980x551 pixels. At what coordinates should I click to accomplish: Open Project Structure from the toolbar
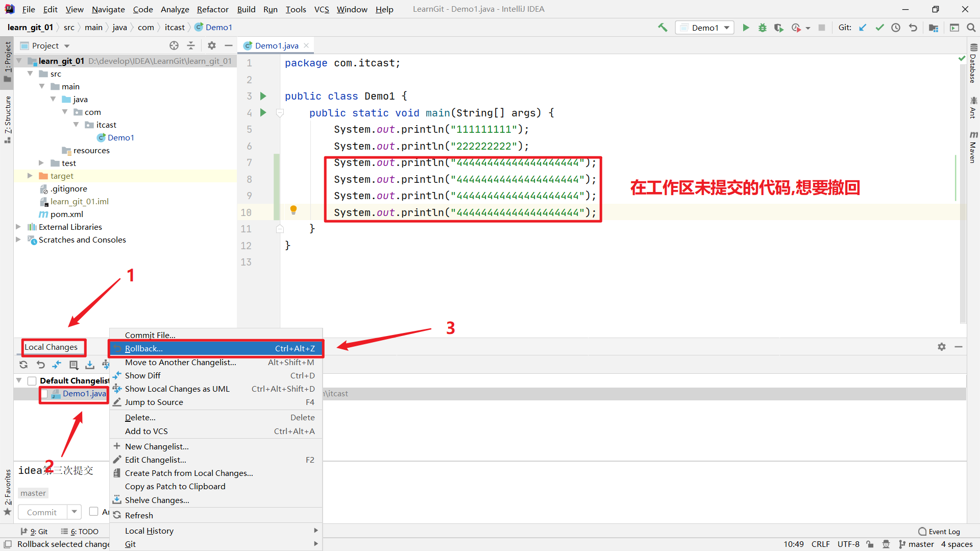[x=934, y=28]
